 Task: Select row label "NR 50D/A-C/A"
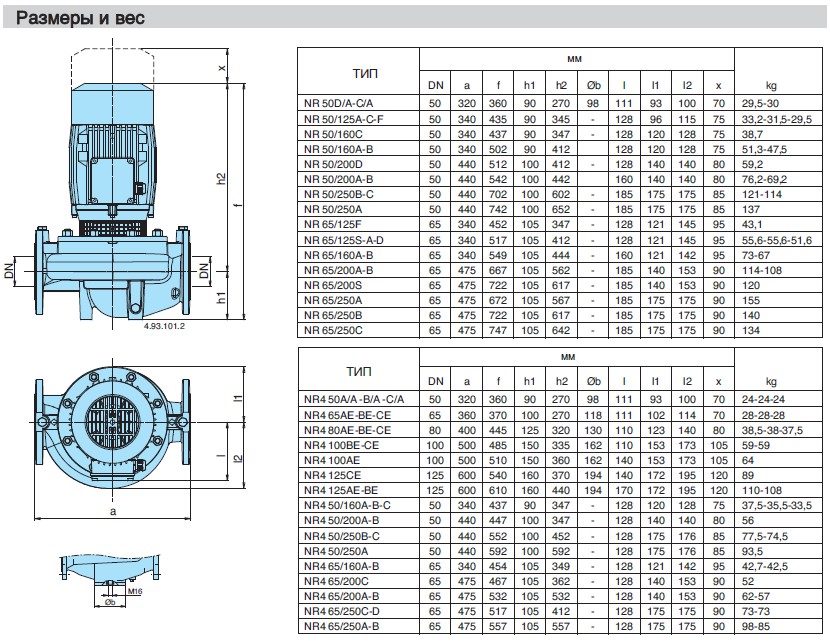click(x=338, y=104)
